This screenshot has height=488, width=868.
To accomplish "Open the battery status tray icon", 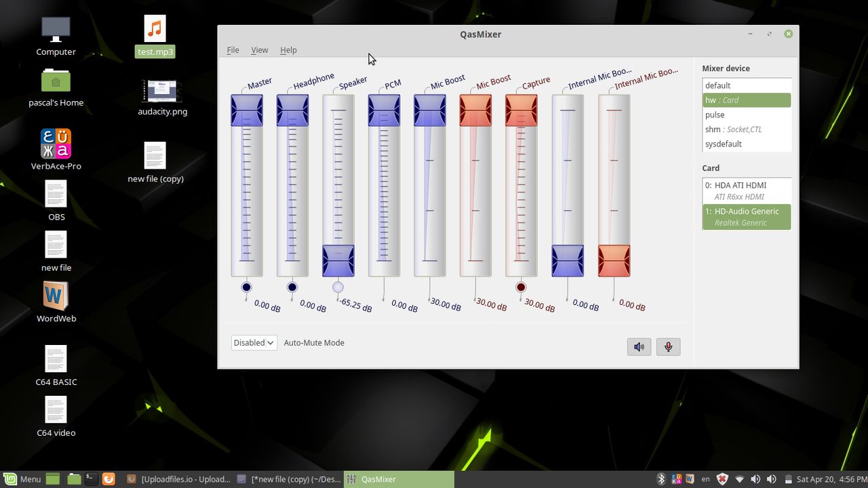I will coord(788,479).
